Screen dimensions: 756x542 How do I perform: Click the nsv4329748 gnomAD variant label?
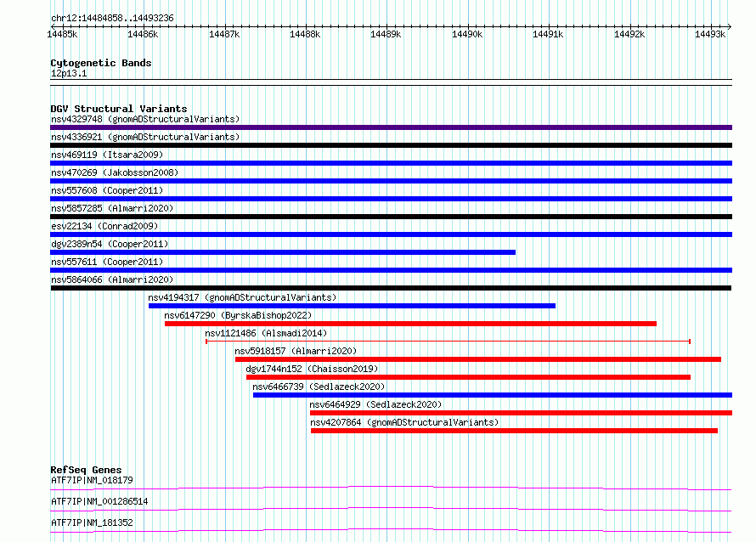[145, 119]
